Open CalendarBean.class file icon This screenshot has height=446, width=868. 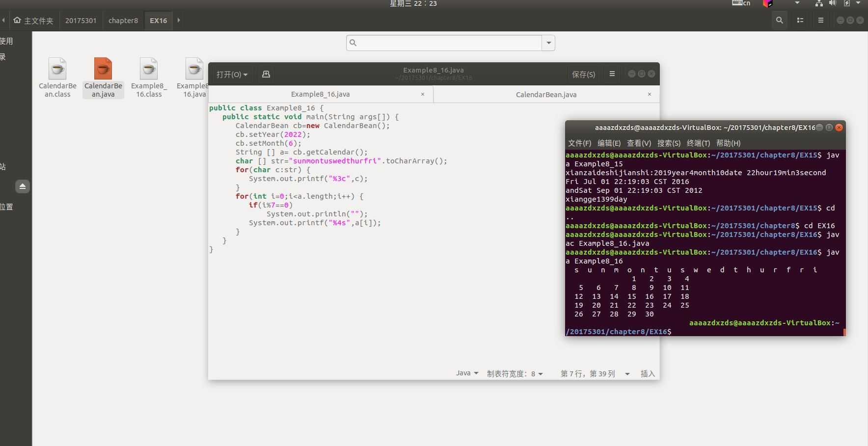(57, 69)
